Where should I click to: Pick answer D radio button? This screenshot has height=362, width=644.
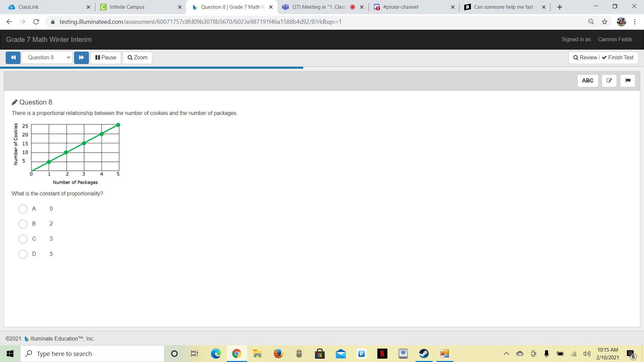coord(23,254)
